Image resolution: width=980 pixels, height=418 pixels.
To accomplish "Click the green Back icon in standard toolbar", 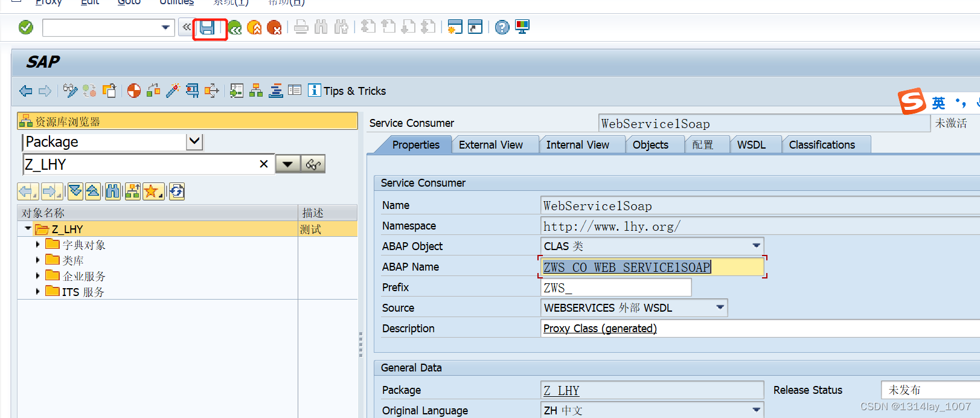I will tap(234, 28).
